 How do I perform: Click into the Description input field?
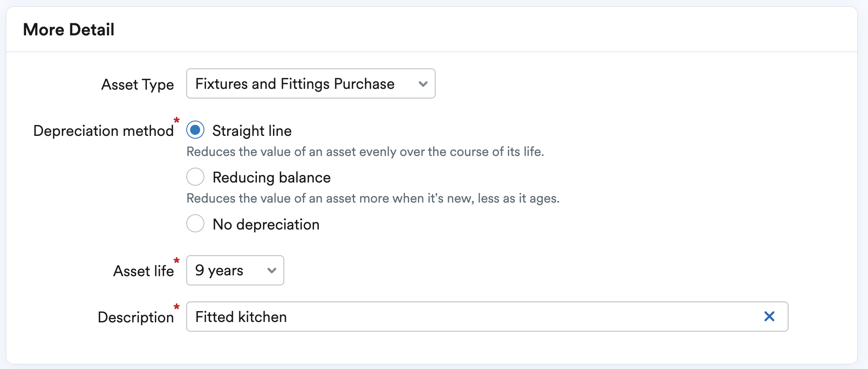(x=487, y=317)
